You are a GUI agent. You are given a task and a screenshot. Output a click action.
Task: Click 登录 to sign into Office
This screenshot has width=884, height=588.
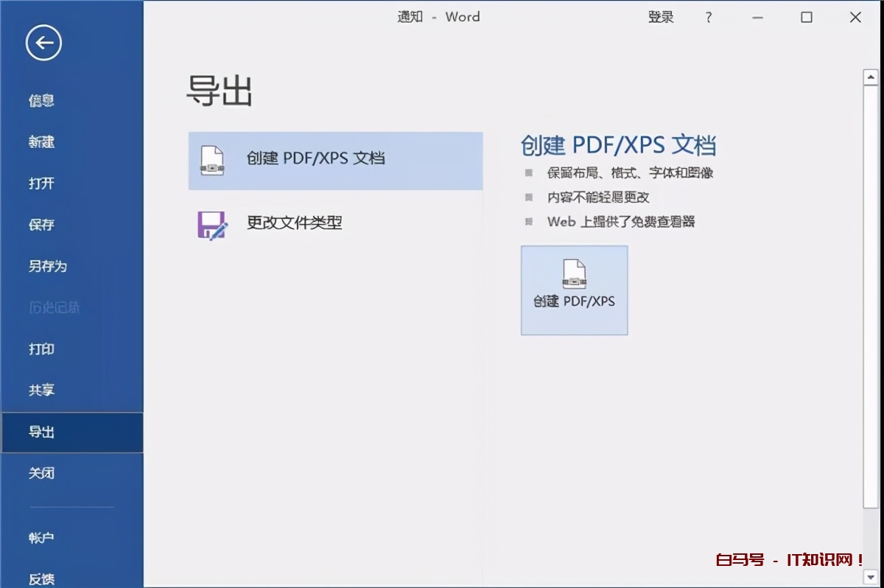pos(661,16)
